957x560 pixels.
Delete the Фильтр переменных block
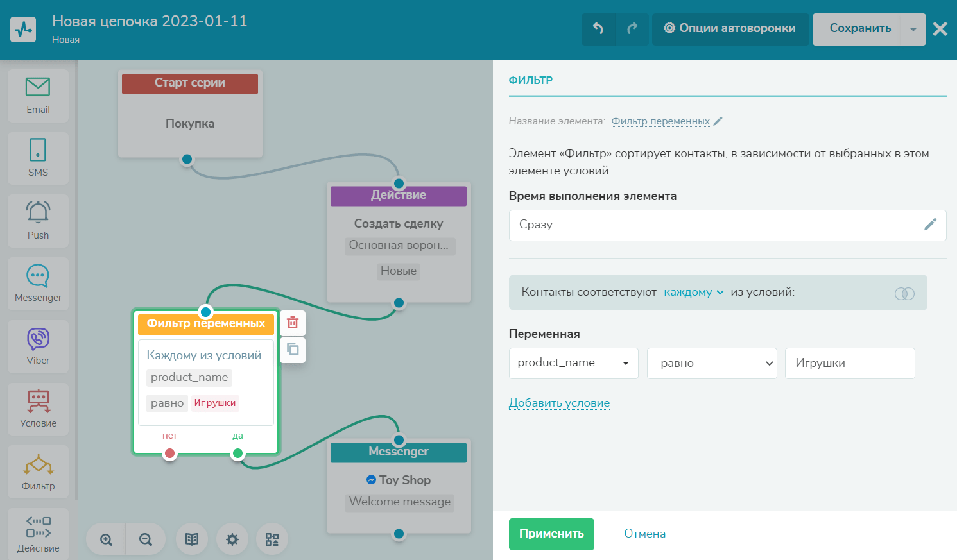tap(293, 323)
